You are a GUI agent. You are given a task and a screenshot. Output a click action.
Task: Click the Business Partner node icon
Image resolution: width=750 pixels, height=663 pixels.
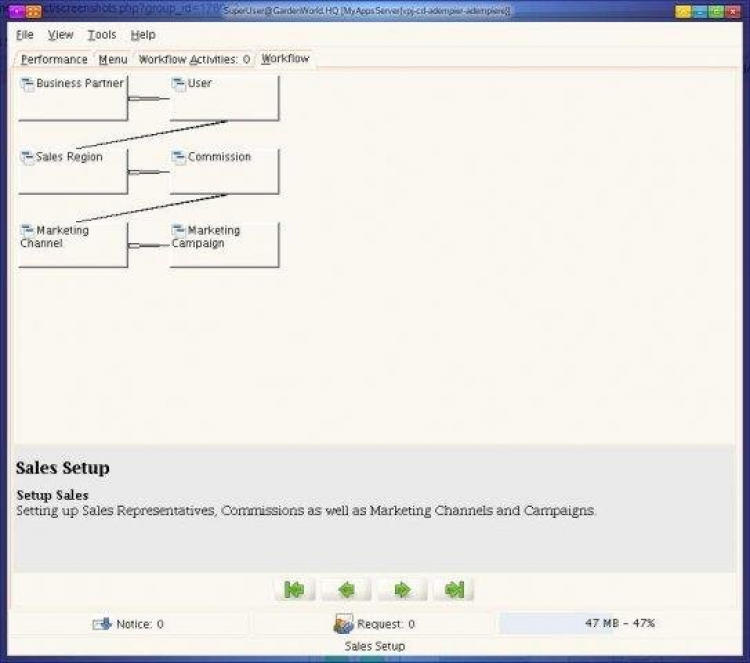tap(28, 84)
